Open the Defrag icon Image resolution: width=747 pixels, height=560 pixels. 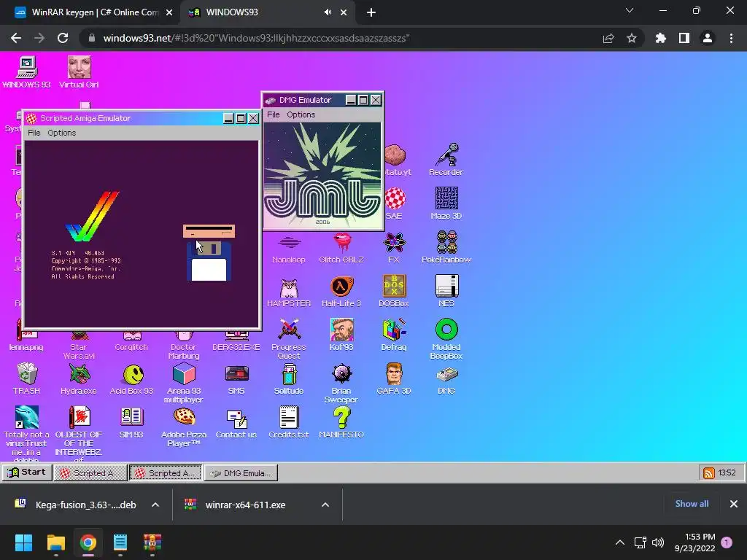click(x=394, y=334)
